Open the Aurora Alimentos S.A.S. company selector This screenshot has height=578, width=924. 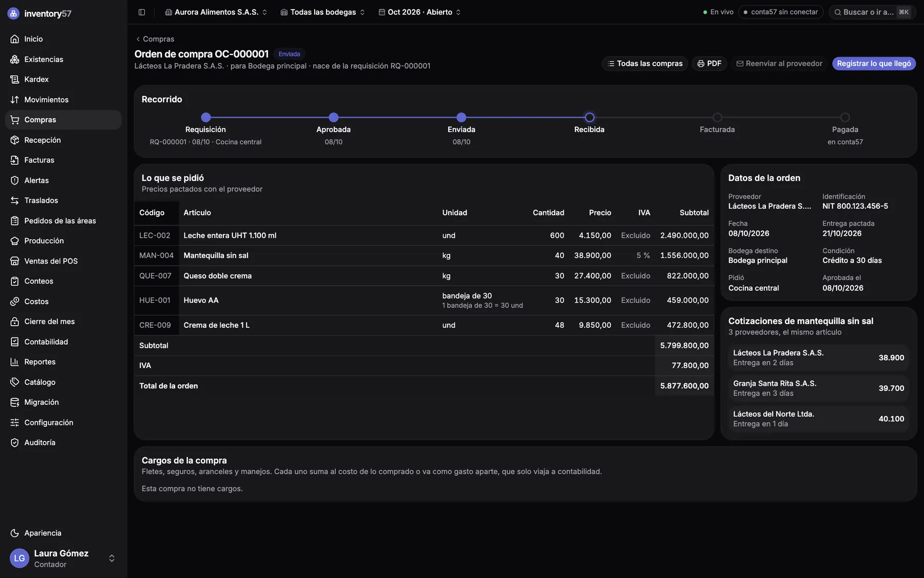(216, 12)
